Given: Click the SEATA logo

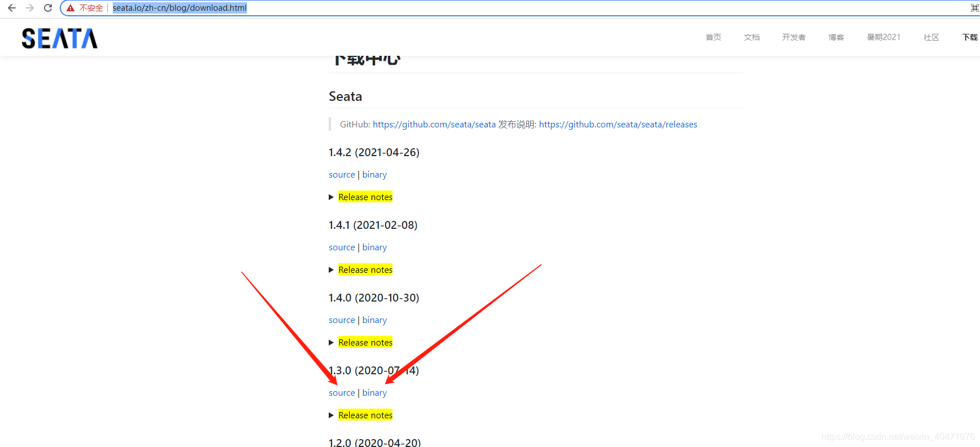Looking at the screenshot, I should coord(60,38).
